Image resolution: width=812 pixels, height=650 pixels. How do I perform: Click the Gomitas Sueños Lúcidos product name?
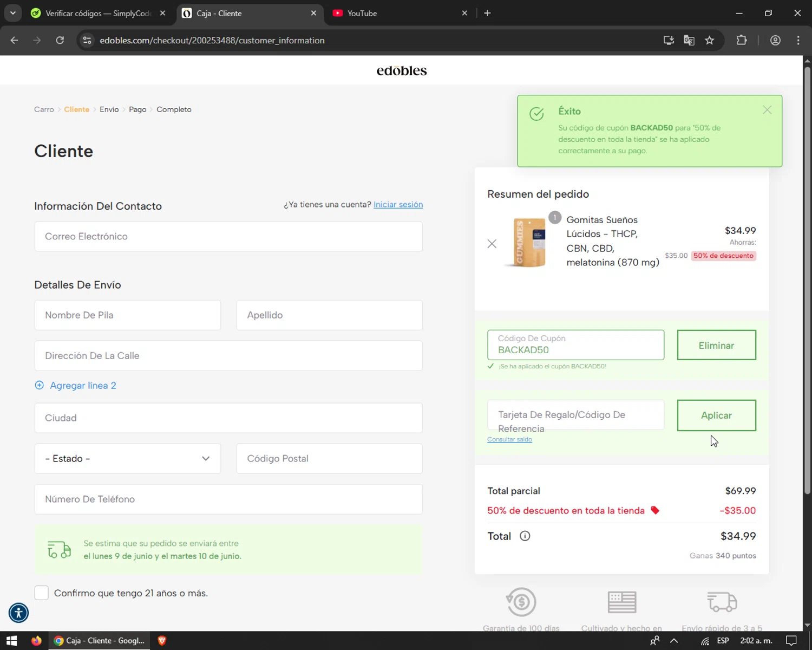tap(613, 241)
